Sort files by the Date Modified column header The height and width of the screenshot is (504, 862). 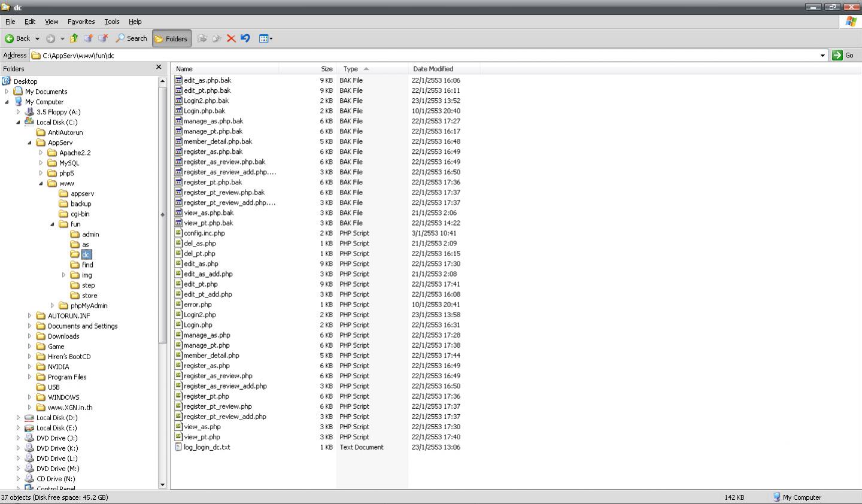tap(444, 69)
